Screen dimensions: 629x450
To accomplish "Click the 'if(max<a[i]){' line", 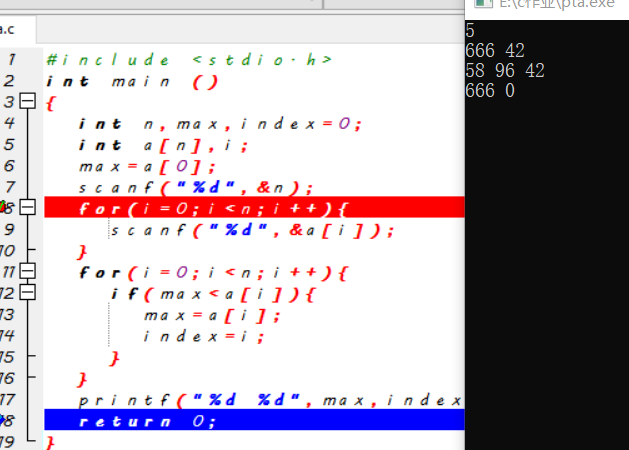I will pyautogui.click(x=213, y=294).
